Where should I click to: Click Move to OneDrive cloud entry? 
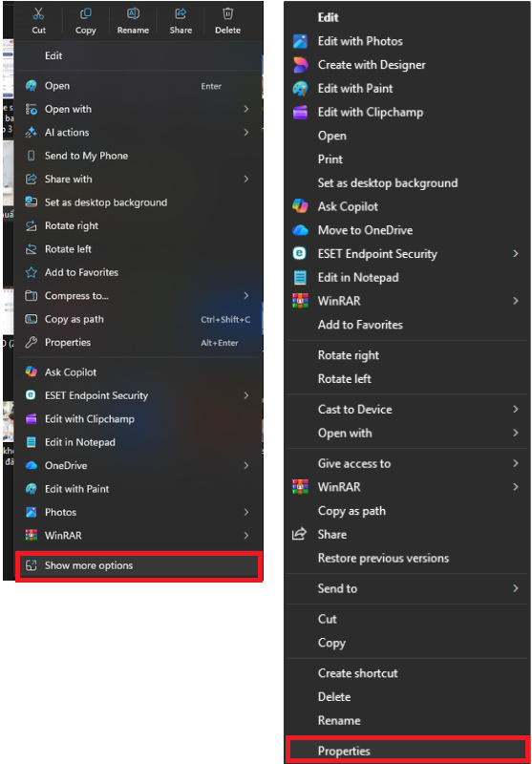tap(365, 230)
